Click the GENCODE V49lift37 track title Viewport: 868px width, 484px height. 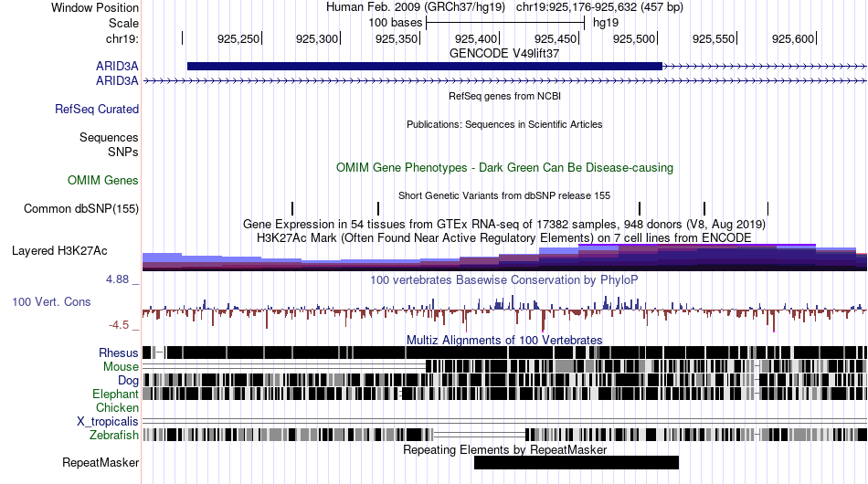[x=504, y=54]
